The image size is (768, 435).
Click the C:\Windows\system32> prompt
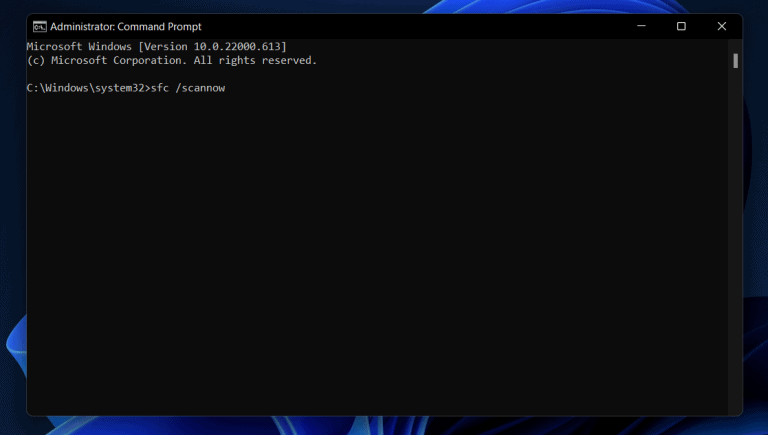pos(85,88)
